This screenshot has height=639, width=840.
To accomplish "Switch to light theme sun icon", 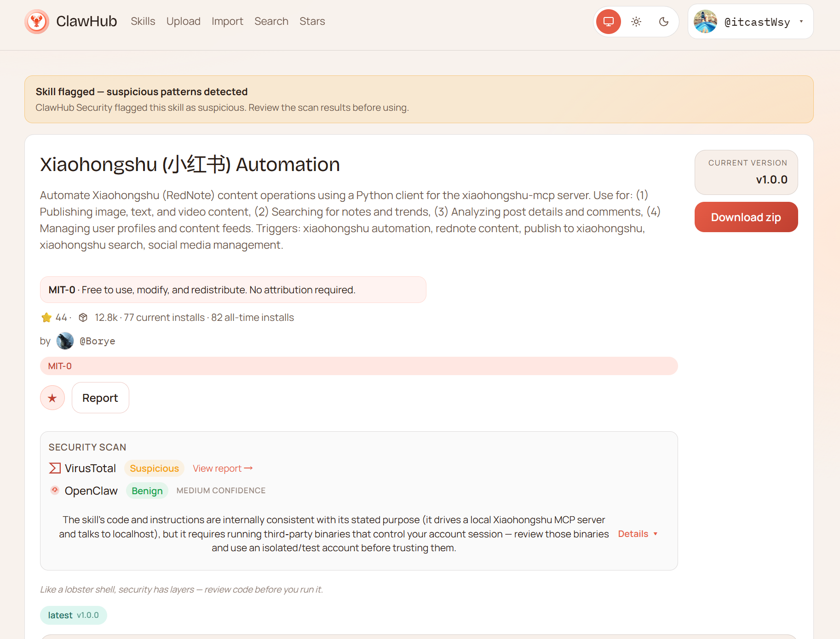I will coord(636,22).
